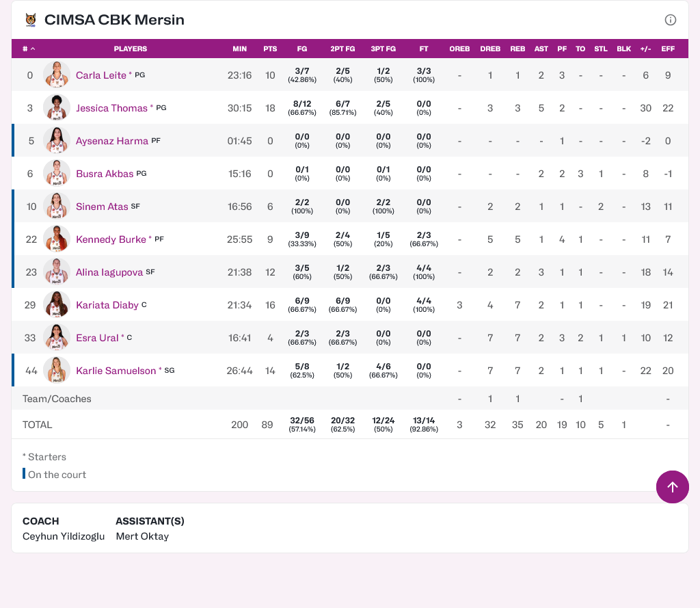Click the +/- column header
Screen dimensions: 700x608
645,49
